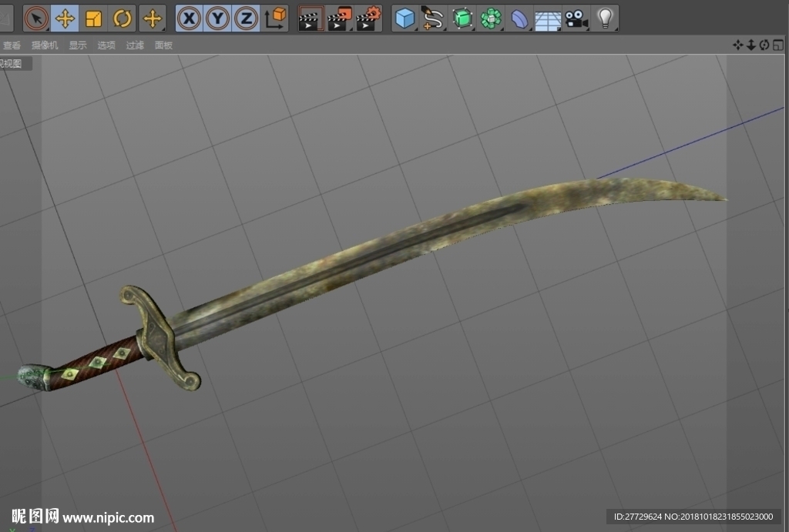Render the active view clapperboard
This screenshot has width=789, height=532.
pos(311,18)
